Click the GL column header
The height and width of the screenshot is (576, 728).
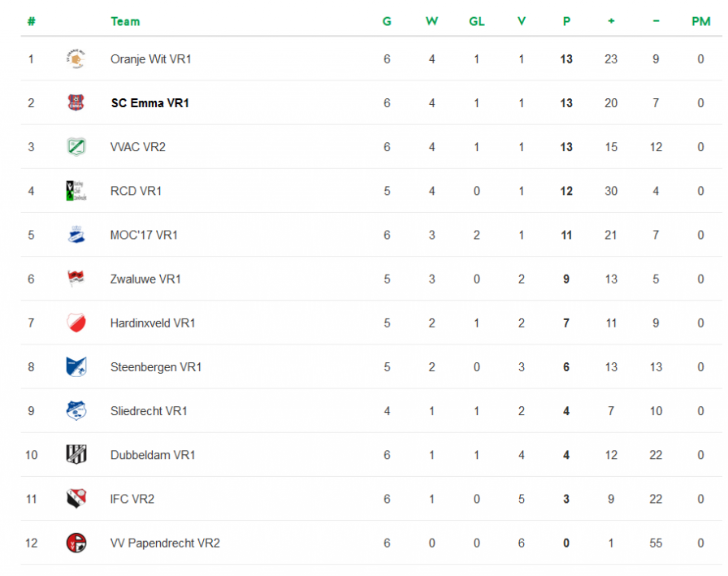[477, 21]
